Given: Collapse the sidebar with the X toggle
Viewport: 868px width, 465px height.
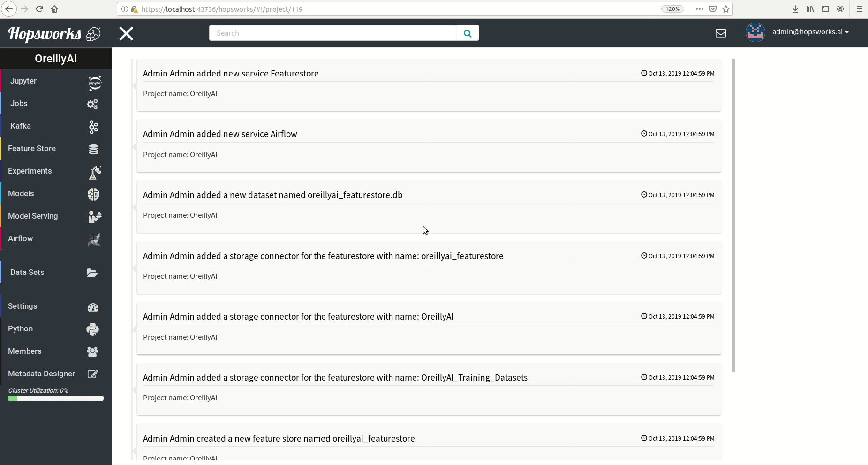Looking at the screenshot, I should 126,33.
